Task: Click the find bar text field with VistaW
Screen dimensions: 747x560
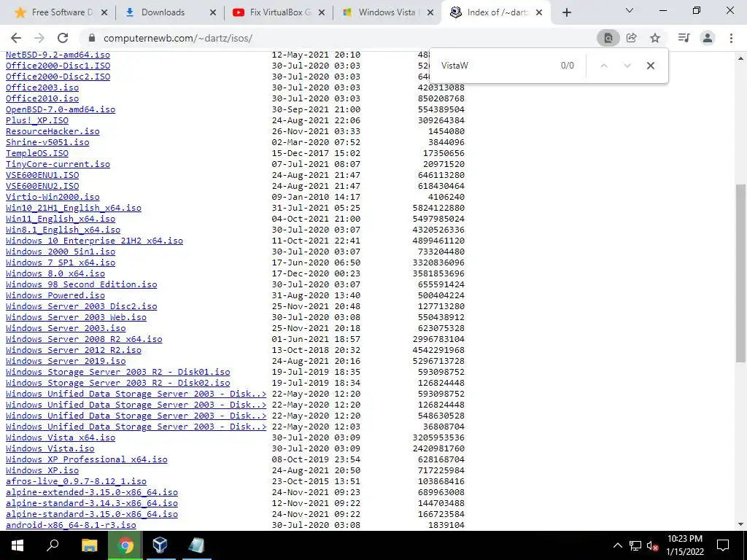Action: click(495, 66)
